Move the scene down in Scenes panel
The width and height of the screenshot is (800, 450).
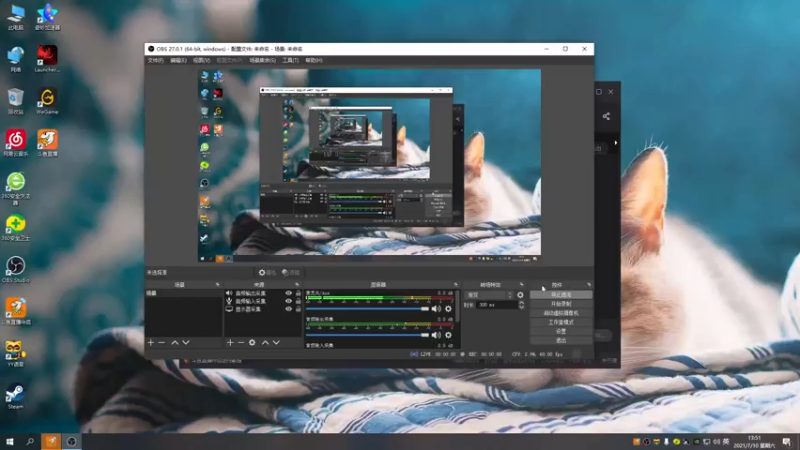coord(186,342)
